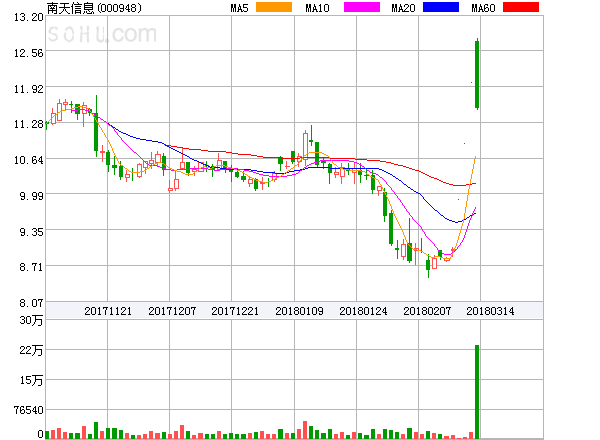Viewport: 600px width, 440px height.
Task: Click the 20171221 date label
Action: 235,311
